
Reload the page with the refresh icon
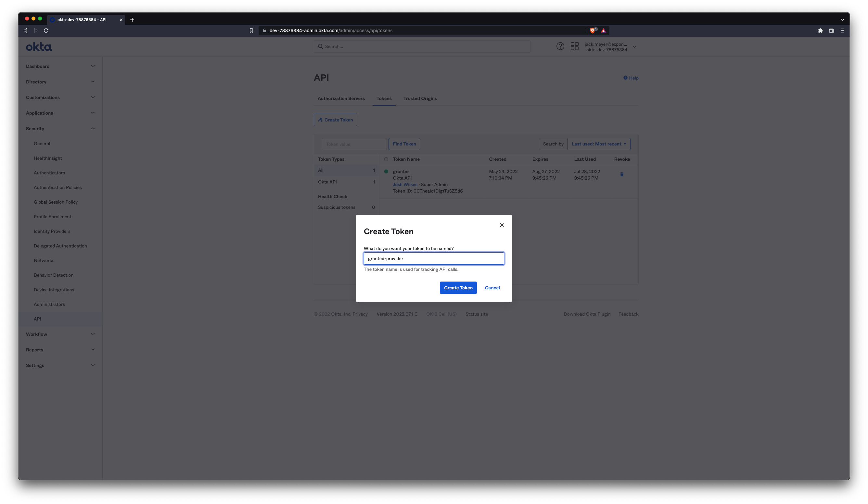[46, 30]
